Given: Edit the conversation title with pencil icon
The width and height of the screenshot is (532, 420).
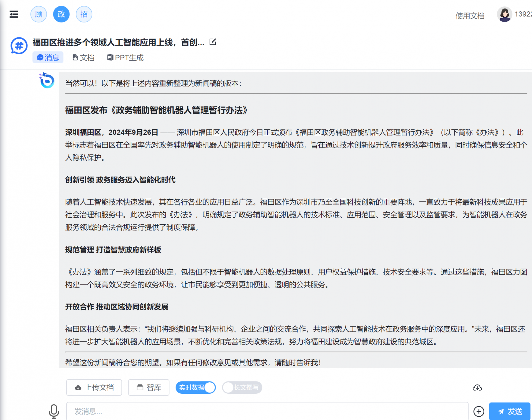Looking at the screenshot, I should 213,42.
